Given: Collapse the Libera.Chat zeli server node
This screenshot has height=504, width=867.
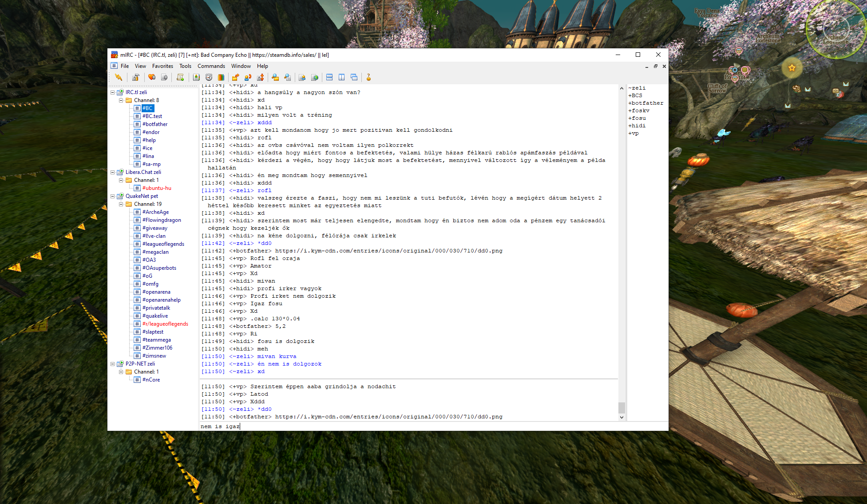Looking at the screenshot, I should (113, 172).
